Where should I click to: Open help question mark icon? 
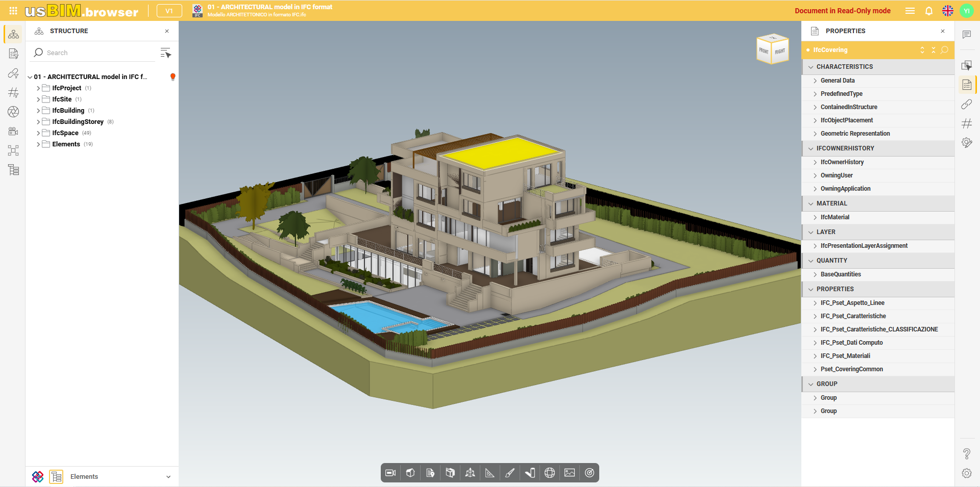coord(967,453)
